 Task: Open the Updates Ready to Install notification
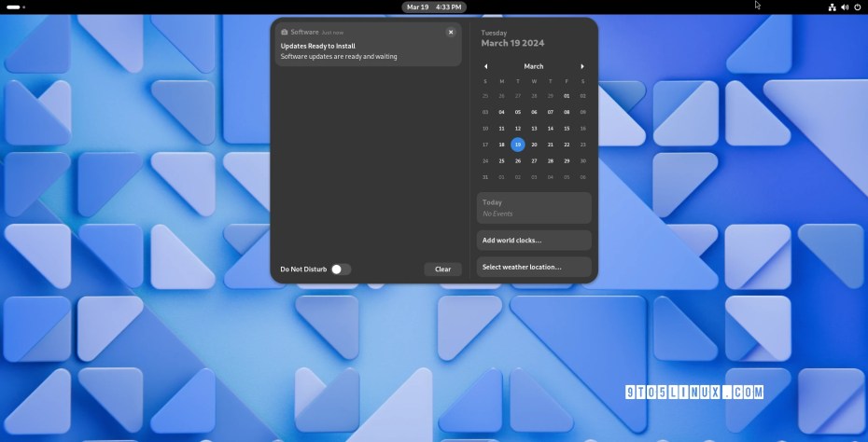tap(368, 44)
